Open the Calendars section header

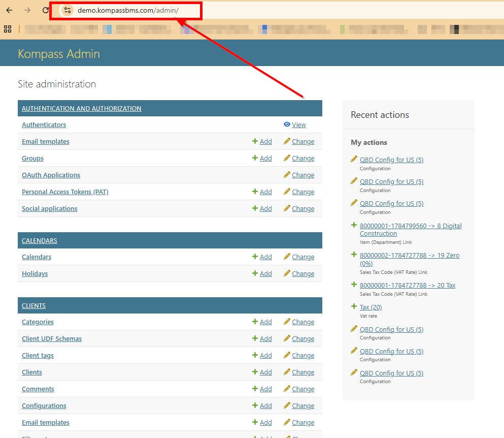tap(40, 241)
